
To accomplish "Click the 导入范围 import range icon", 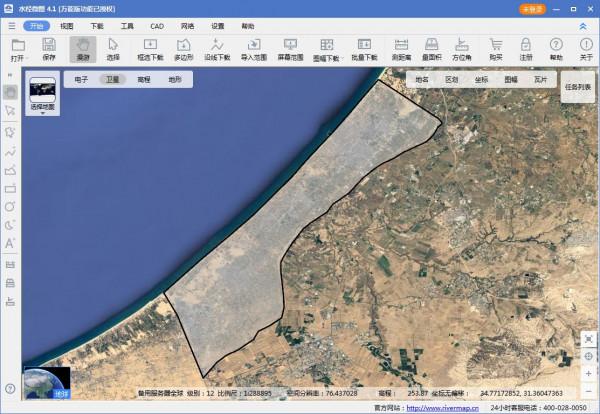I will [254, 48].
